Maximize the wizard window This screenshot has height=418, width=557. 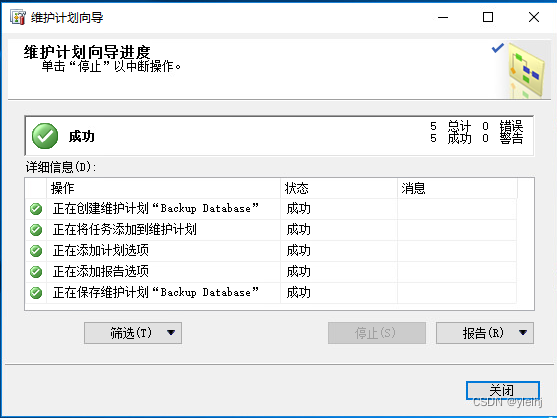[488, 17]
